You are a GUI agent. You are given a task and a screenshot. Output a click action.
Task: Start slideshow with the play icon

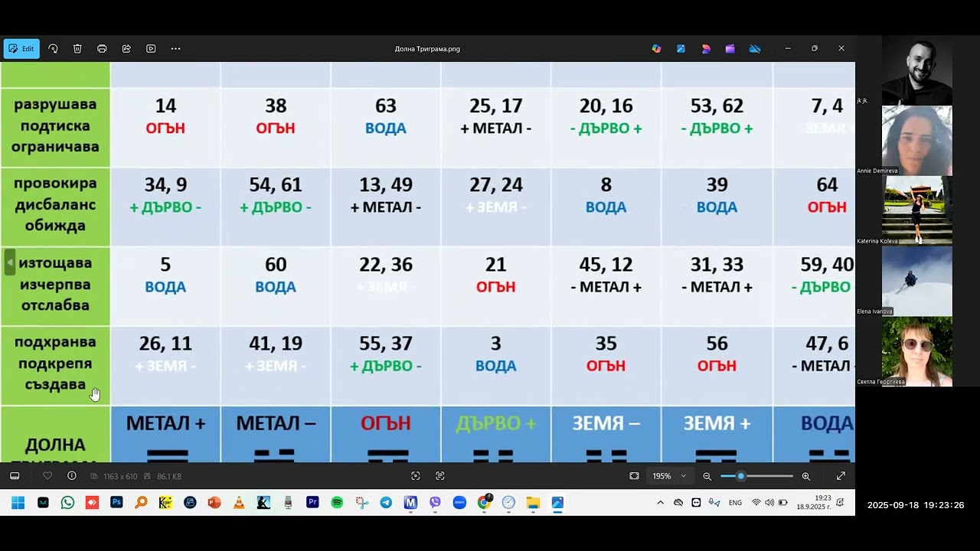click(151, 48)
